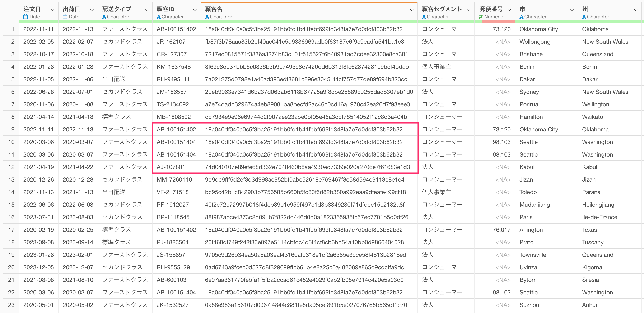This screenshot has width=644, height=313.
Task: Click Numeric hash icon under 郵便番号
Action: tap(480, 17)
